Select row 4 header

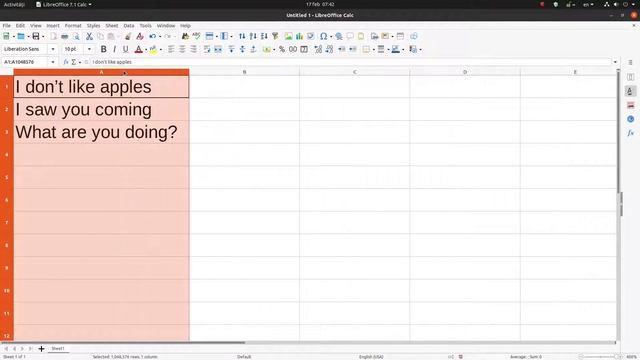(7, 155)
